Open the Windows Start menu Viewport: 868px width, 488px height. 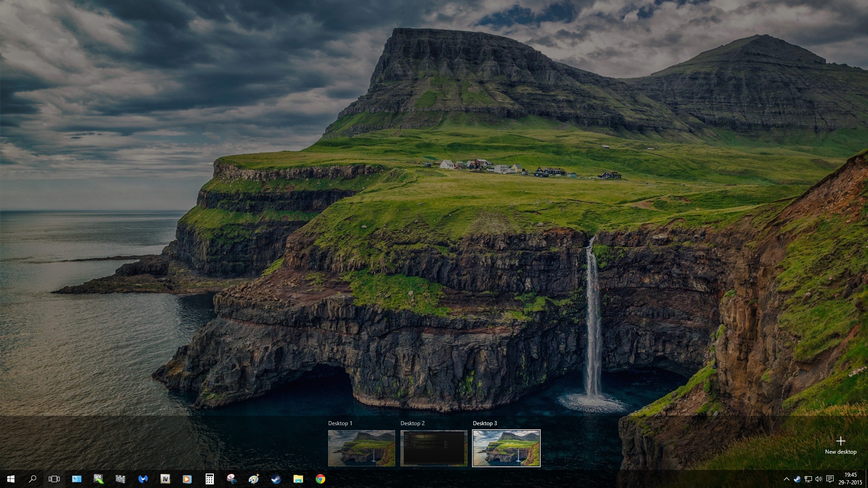(x=11, y=479)
